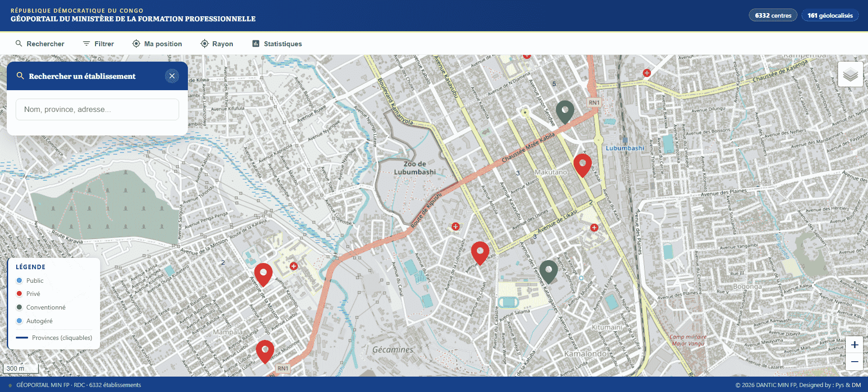The height and width of the screenshot is (392, 868).
Task: Select the red marker on Avenue de la Mission
Action: [x=263, y=275]
